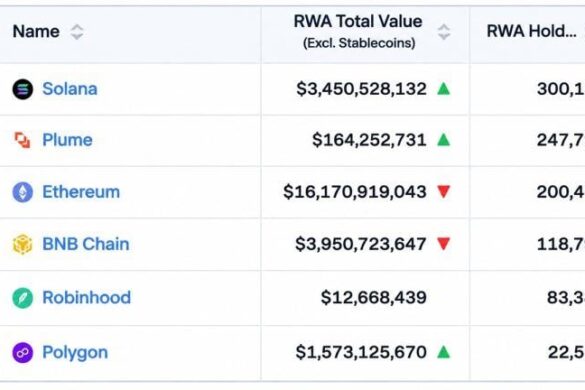
Task: Click the BNB Chain yellow logo icon
Action: (x=23, y=244)
